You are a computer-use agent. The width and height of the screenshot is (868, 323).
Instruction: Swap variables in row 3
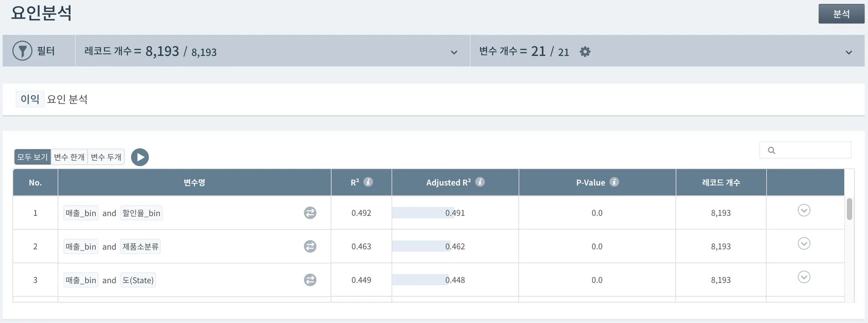tap(310, 280)
